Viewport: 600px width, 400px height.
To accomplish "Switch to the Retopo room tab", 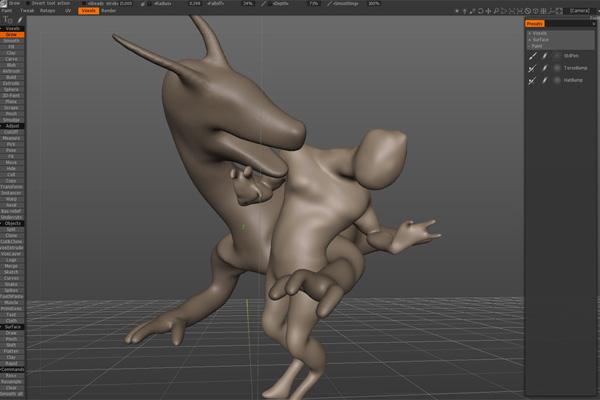I will tap(47, 11).
